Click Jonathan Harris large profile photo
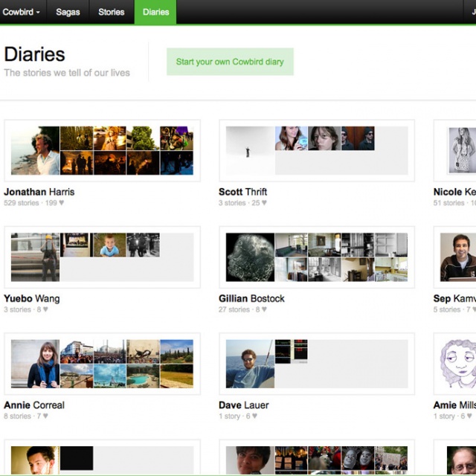This screenshot has height=476, width=476. (35, 150)
